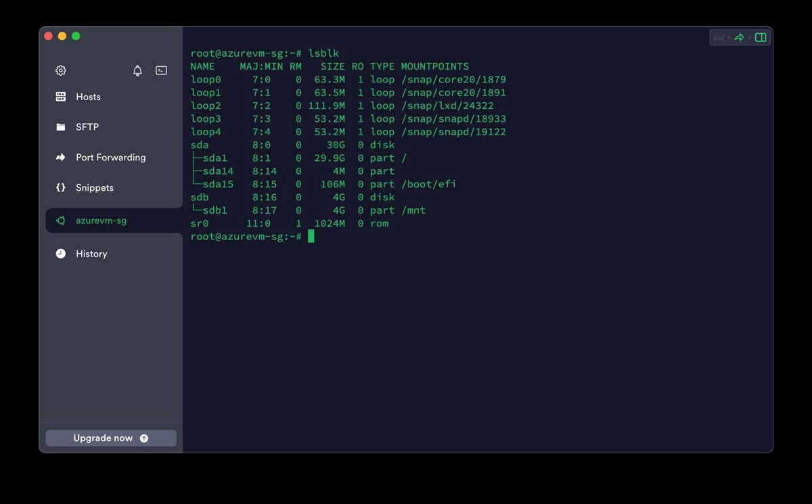Click the SFTP folder icon
Viewport: 812px width, 504px height.
pyautogui.click(x=61, y=127)
